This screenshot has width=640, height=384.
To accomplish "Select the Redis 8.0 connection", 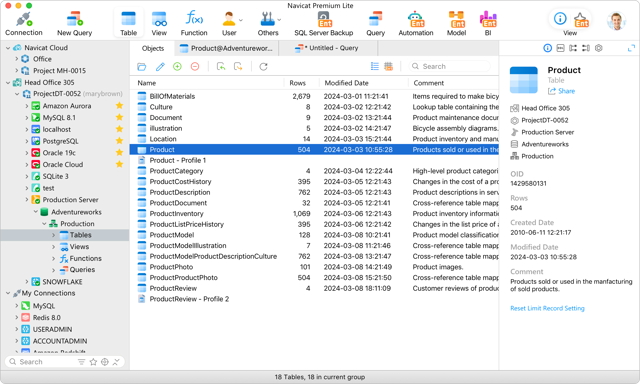I will (47, 317).
